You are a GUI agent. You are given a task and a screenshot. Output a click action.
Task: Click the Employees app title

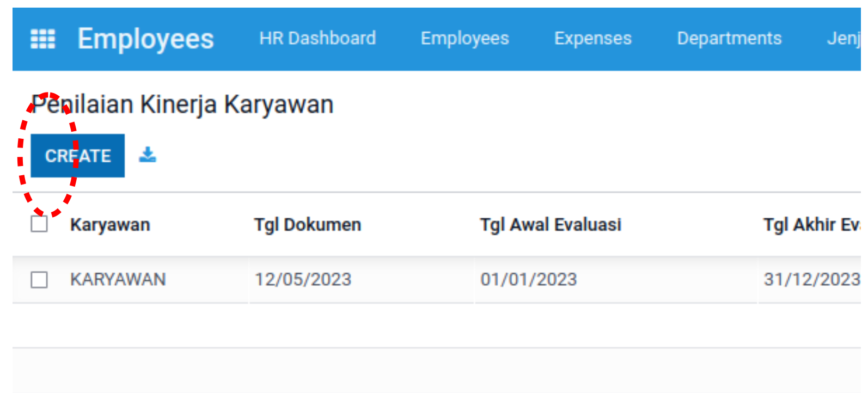(x=145, y=39)
